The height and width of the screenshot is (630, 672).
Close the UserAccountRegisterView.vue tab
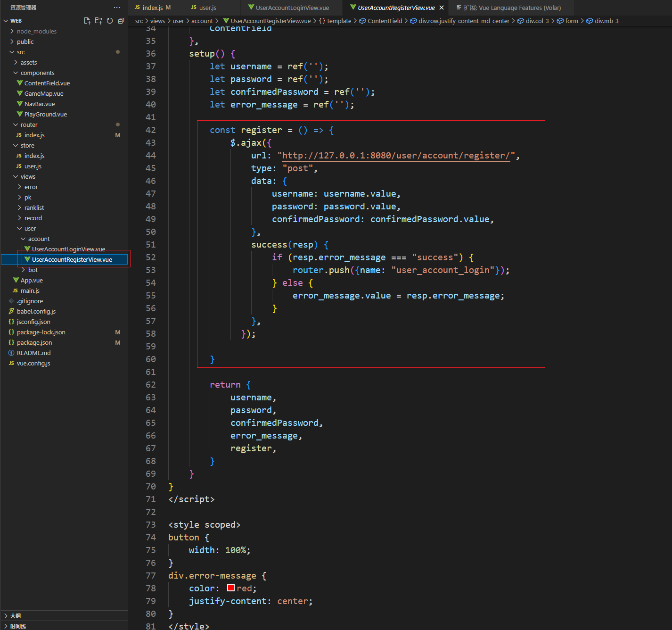(442, 8)
